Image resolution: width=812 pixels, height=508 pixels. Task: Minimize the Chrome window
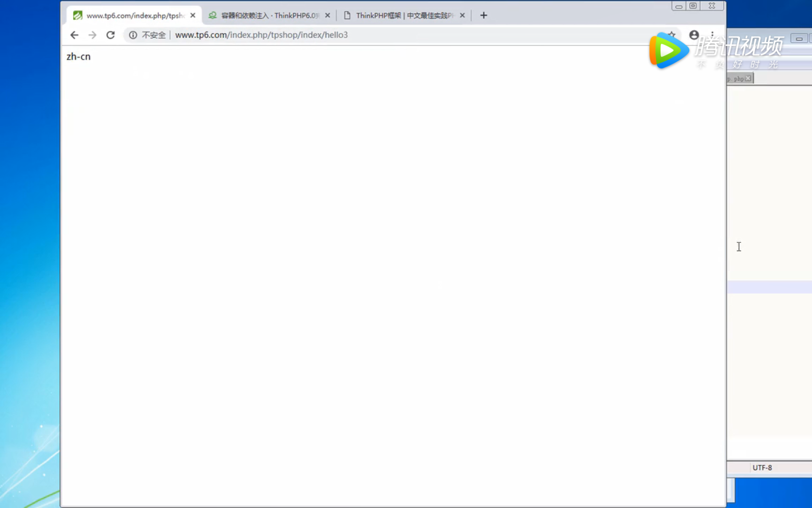tap(679, 6)
